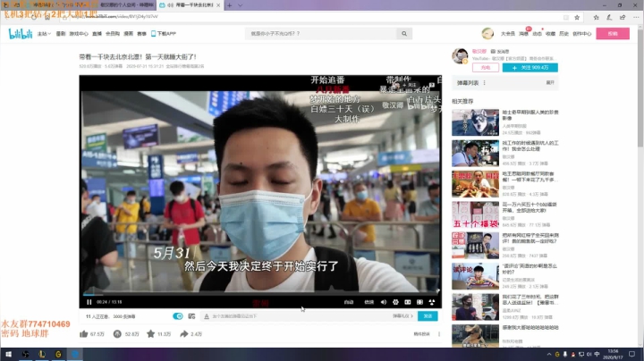Open the Windows Start button
The width and height of the screenshot is (644, 361).
pos(8,354)
